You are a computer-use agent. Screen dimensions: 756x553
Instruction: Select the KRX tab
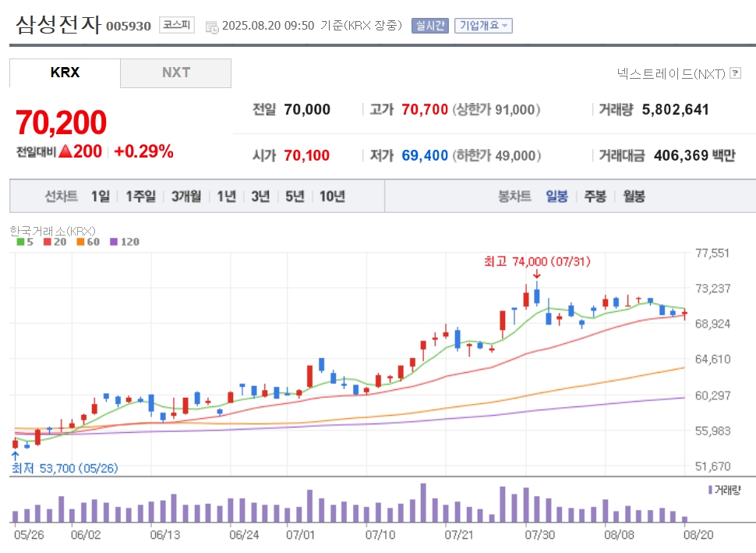coord(65,73)
